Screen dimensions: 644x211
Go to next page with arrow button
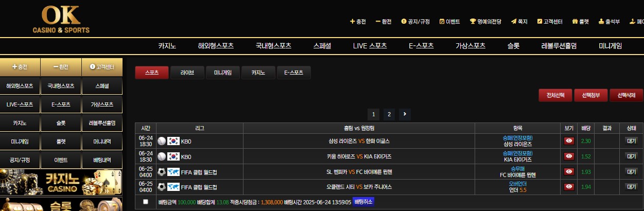coord(405,114)
